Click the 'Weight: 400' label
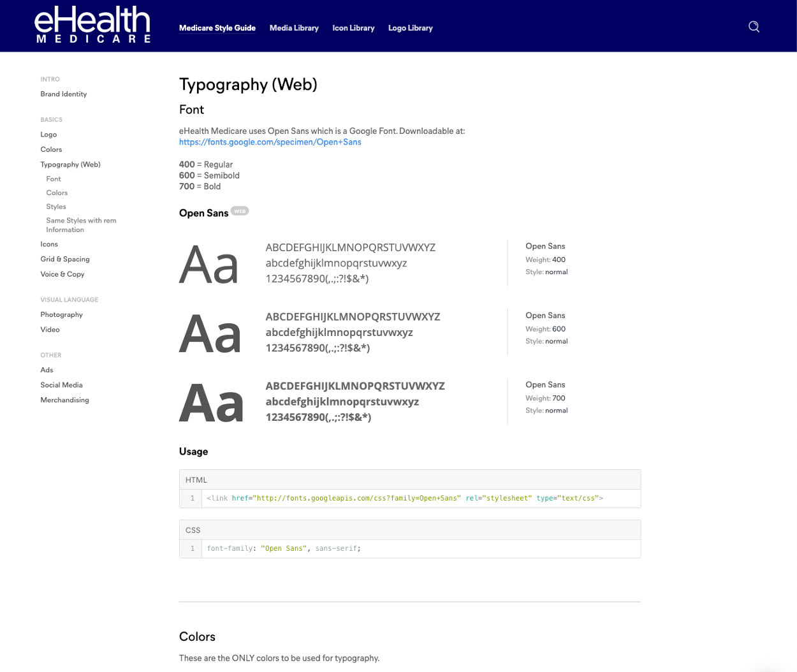 pos(545,259)
